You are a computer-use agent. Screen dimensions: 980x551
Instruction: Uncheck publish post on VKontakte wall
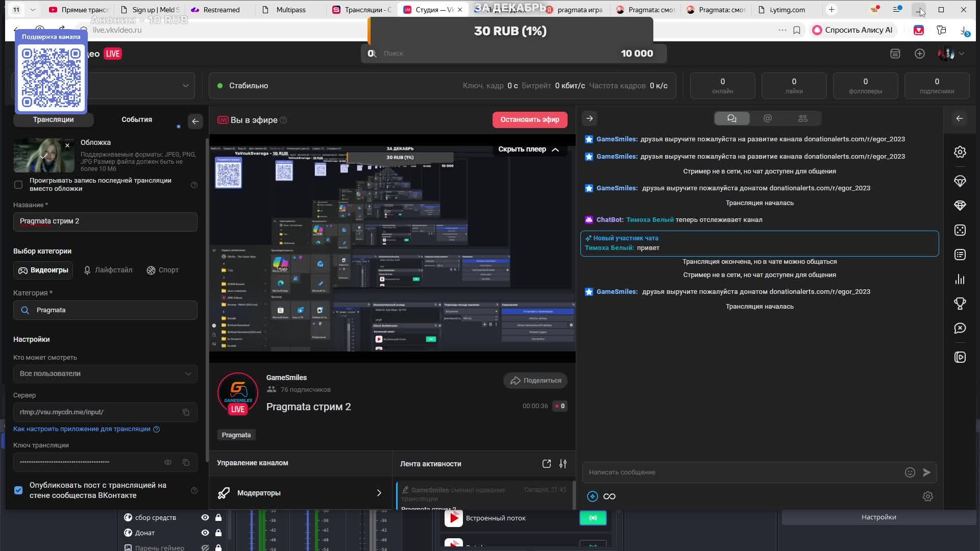[18, 490]
